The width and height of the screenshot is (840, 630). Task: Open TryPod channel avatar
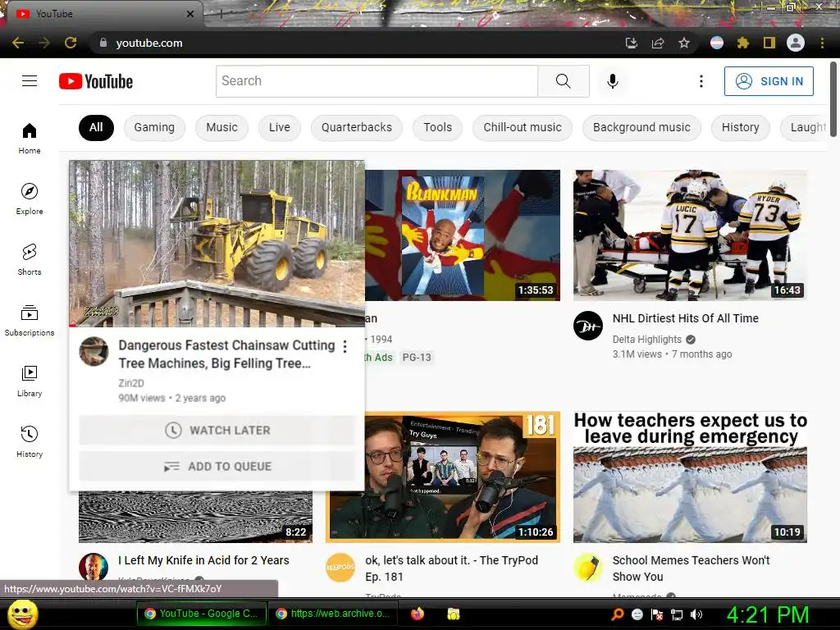340,568
